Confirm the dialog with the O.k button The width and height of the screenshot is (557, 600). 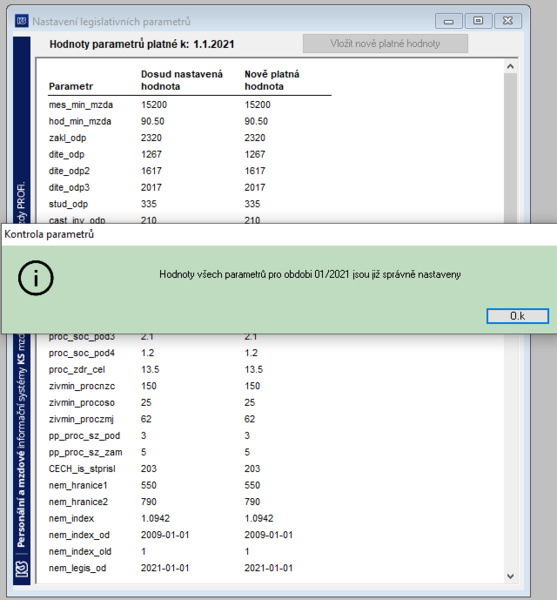[x=517, y=316]
